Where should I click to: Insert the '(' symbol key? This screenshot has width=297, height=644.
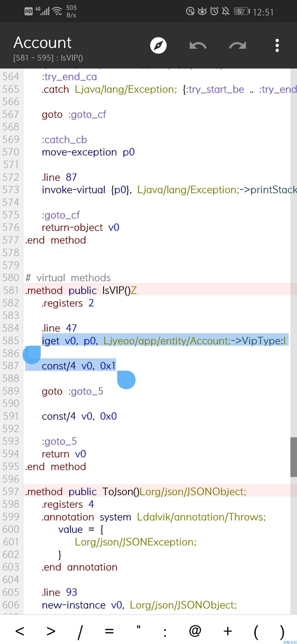[x=256, y=632]
